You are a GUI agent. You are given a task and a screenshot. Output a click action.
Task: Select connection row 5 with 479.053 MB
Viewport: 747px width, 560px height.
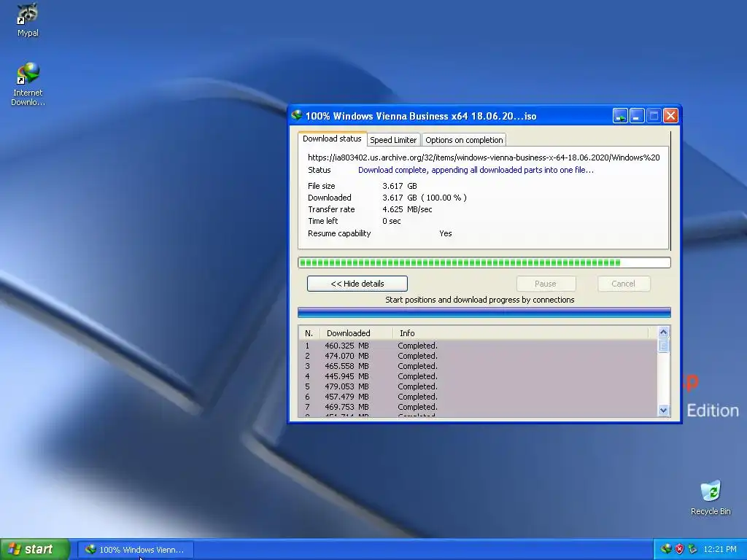[x=478, y=386]
